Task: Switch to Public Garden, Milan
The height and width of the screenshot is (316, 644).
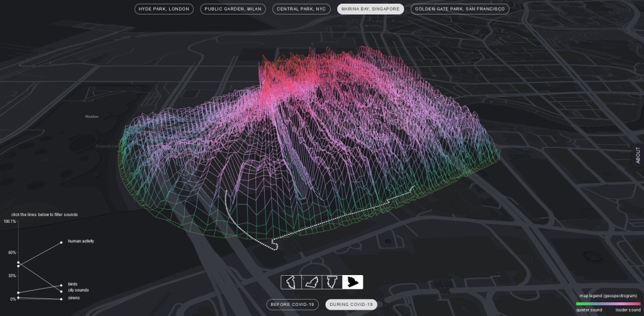Action: (234, 9)
